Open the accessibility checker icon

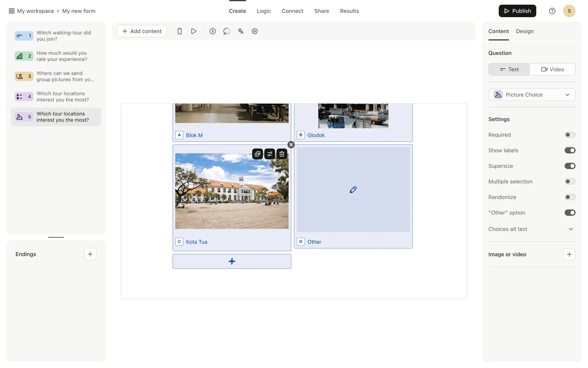pos(213,31)
